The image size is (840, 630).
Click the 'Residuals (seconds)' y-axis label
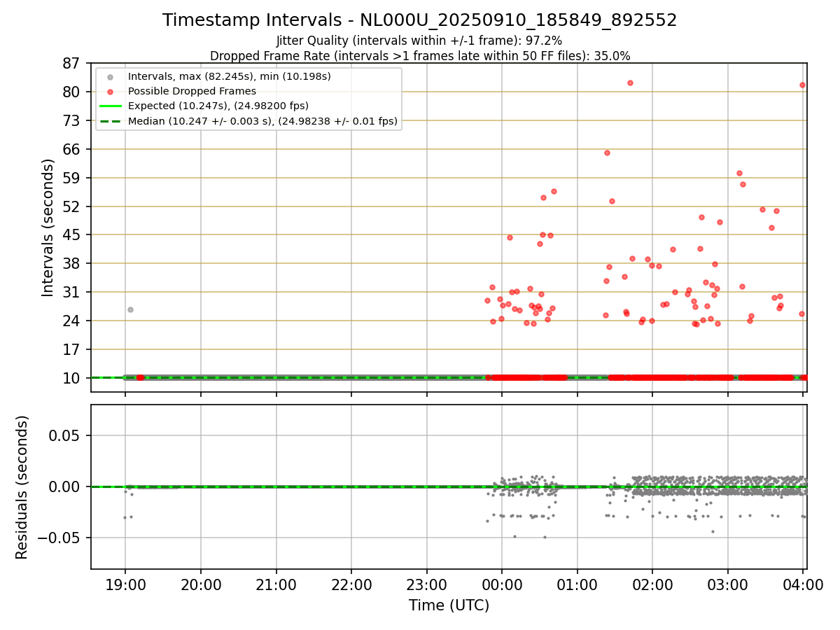tap(22, 487)
